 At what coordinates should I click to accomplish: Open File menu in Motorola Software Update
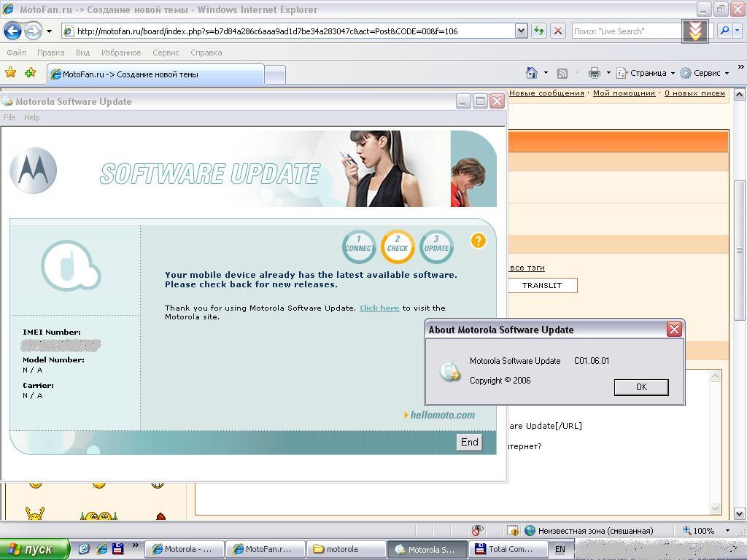coord(9,117)
